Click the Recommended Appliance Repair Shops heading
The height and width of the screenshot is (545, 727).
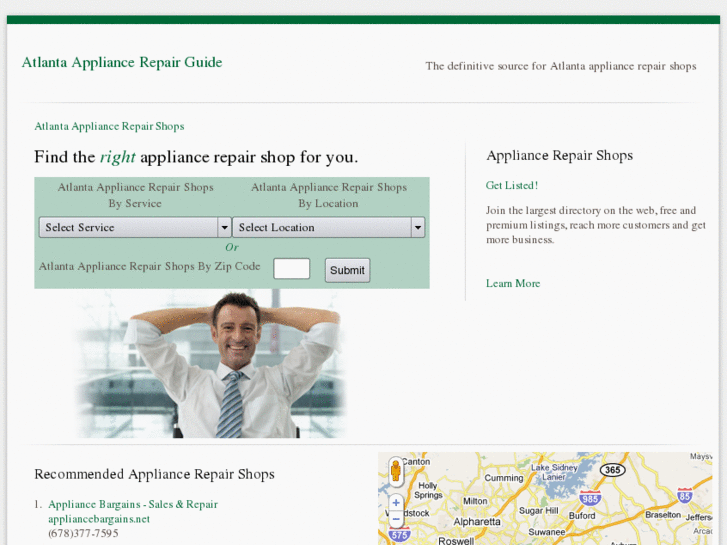click(x=154, y=474)
